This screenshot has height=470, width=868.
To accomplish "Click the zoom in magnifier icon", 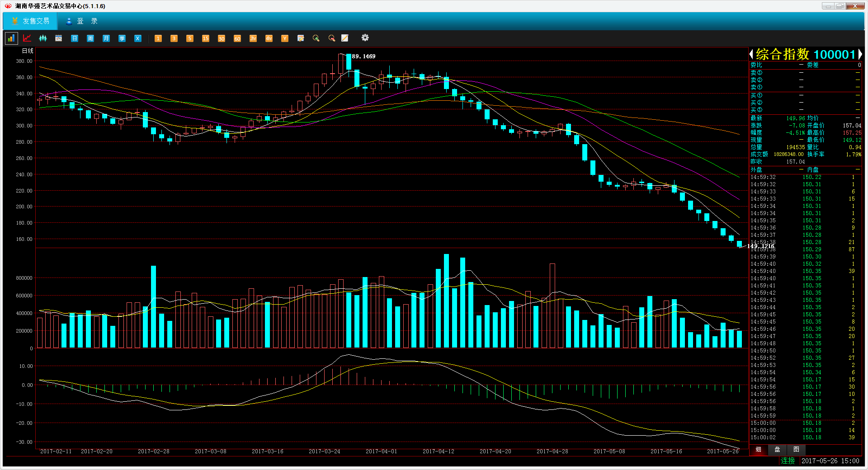I will (x=316, y=38).
